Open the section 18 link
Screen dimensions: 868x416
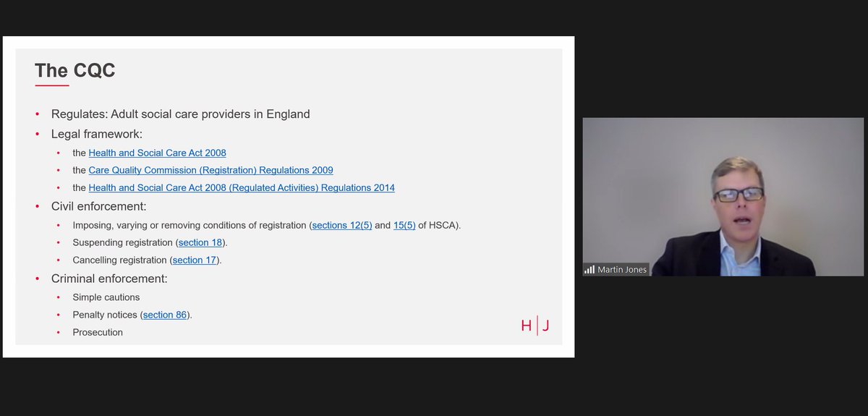pos(201,242)
